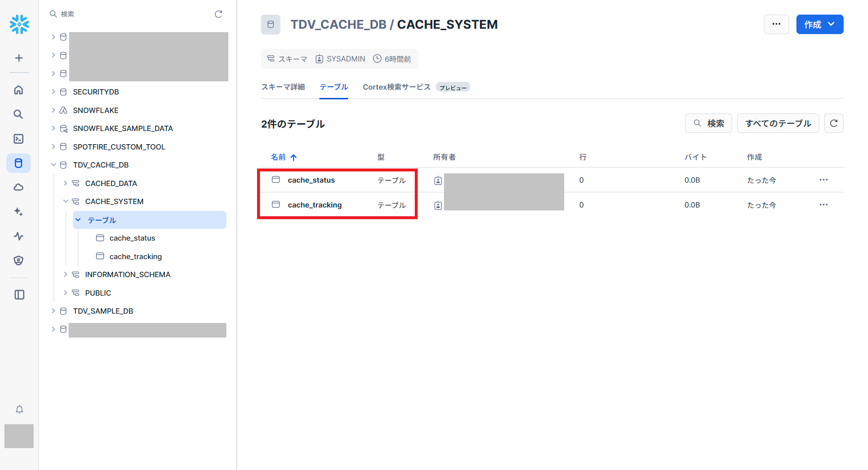Screen dimensions: 868x470
Task: Click the schema icon beside the page title
Action: [271, 24]
